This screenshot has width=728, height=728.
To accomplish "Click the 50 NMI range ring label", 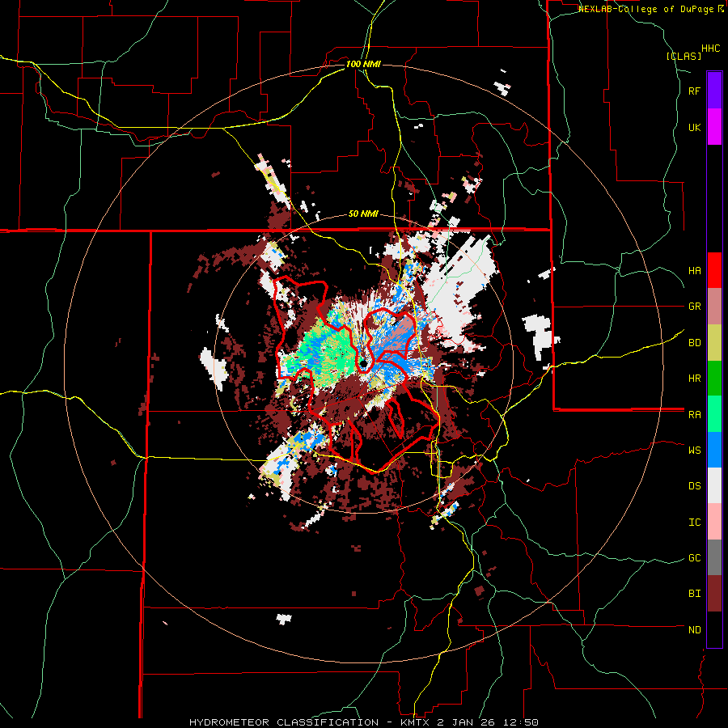I will [x=363, y=214].
